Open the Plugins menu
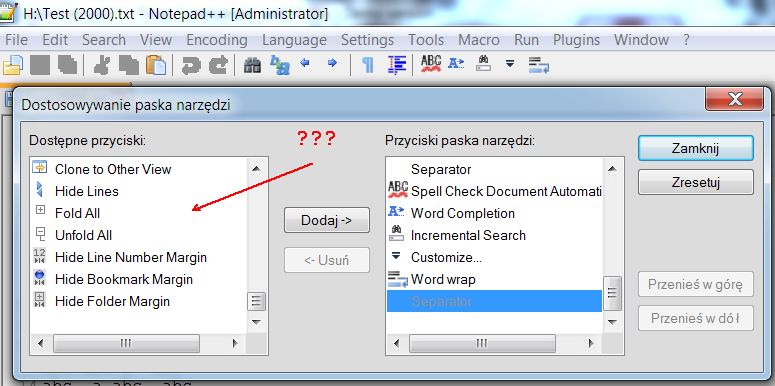Viewport: 775px width, 386px height. [x=576, y=40]
